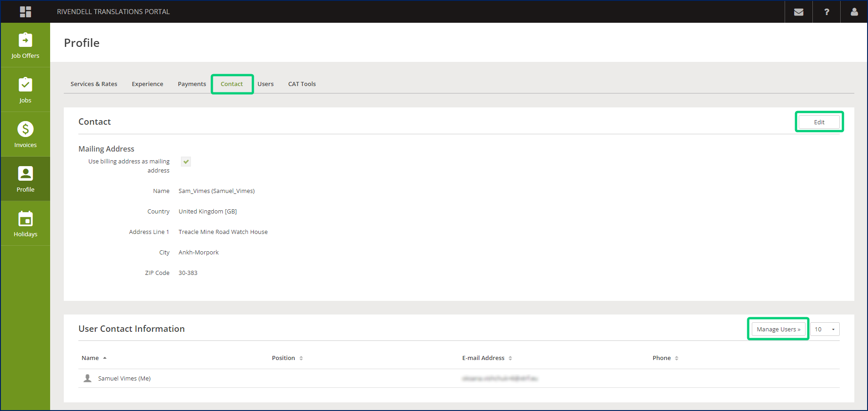Open user account menu icon

[x=854, y=12]
